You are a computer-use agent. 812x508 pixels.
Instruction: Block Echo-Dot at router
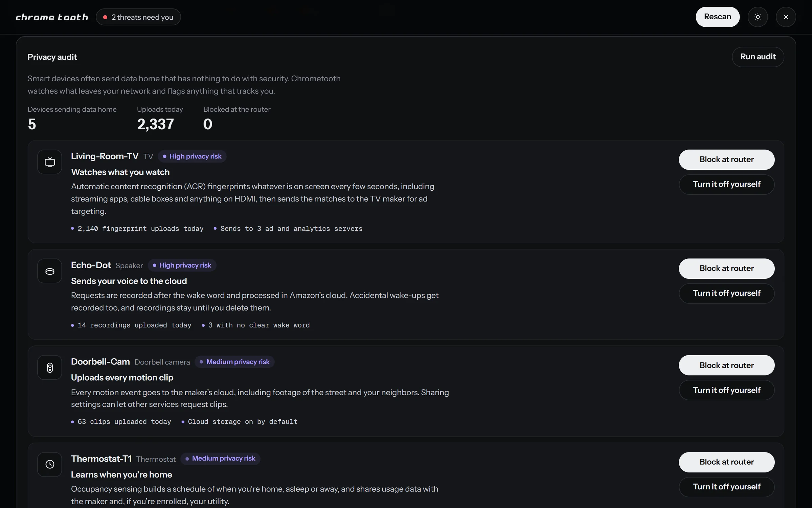(x=727, y=269)
